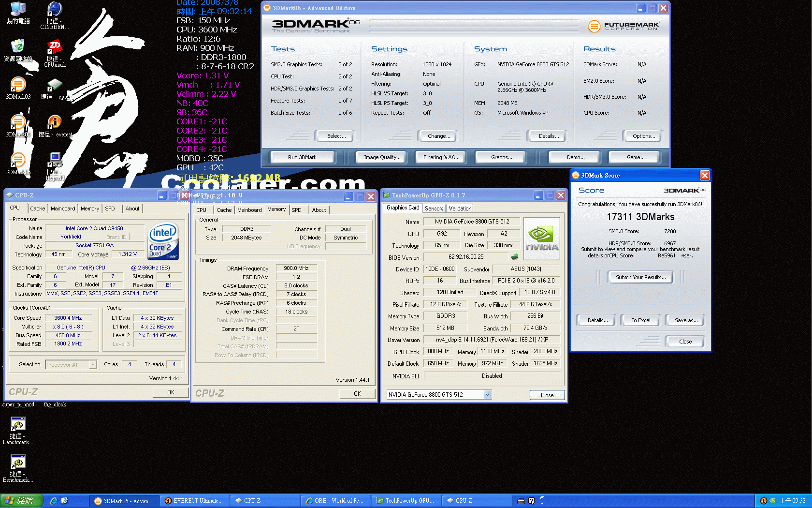The width and height of the screenshot is (812, 508).
Task: Click Submit Your Results button
Action: pyautogui.click(x=641, y=277)
